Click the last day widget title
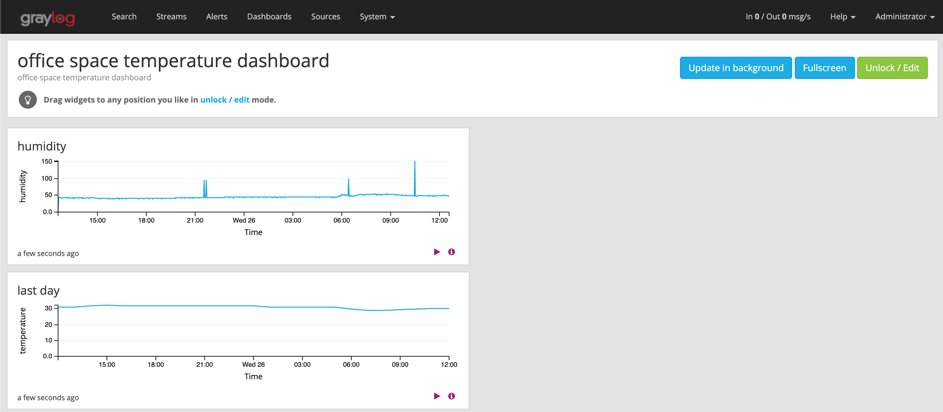943x412 pixels. (38, 291)
